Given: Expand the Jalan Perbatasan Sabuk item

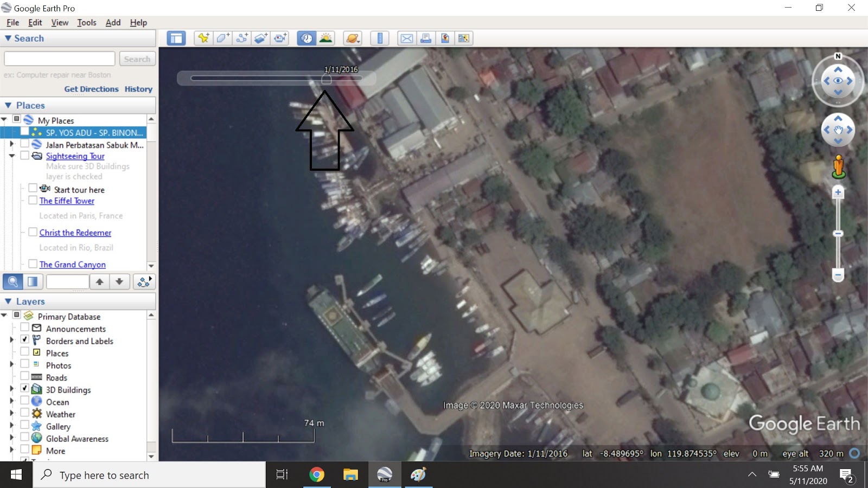Looking at the screenshot, I should pos(12,144).
